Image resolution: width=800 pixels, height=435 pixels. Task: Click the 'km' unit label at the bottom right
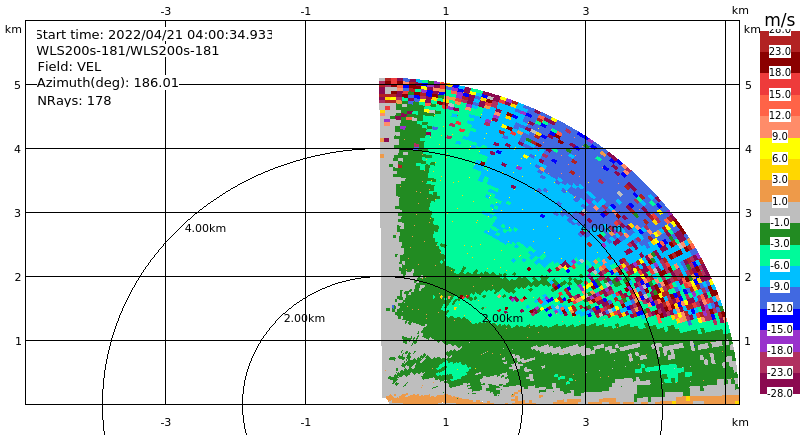point(740,422)
